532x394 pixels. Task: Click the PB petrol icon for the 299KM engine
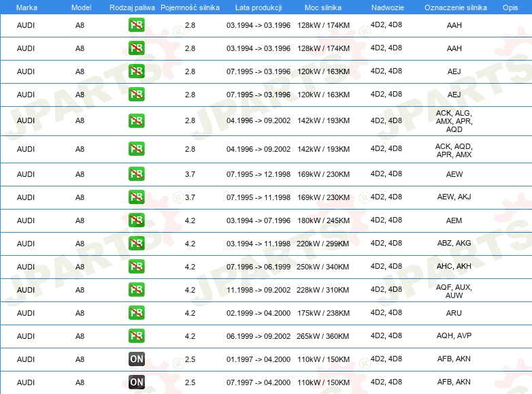pos(136,244)
